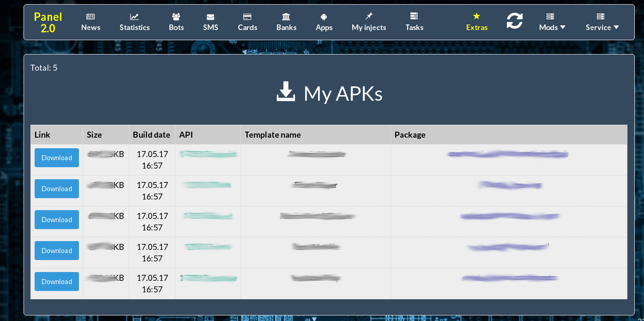Screen dimensions: 644x321
Task: Click Download button in the last row
Action: pos(57,282)
